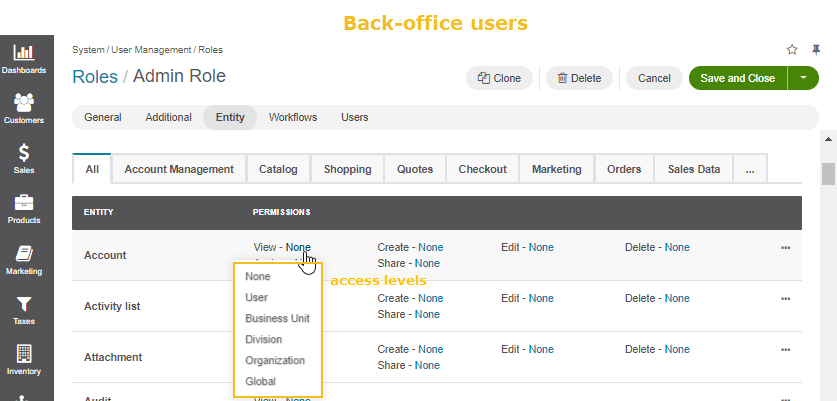
Task: Open Attachment Edit permission level
Action: 541,349
